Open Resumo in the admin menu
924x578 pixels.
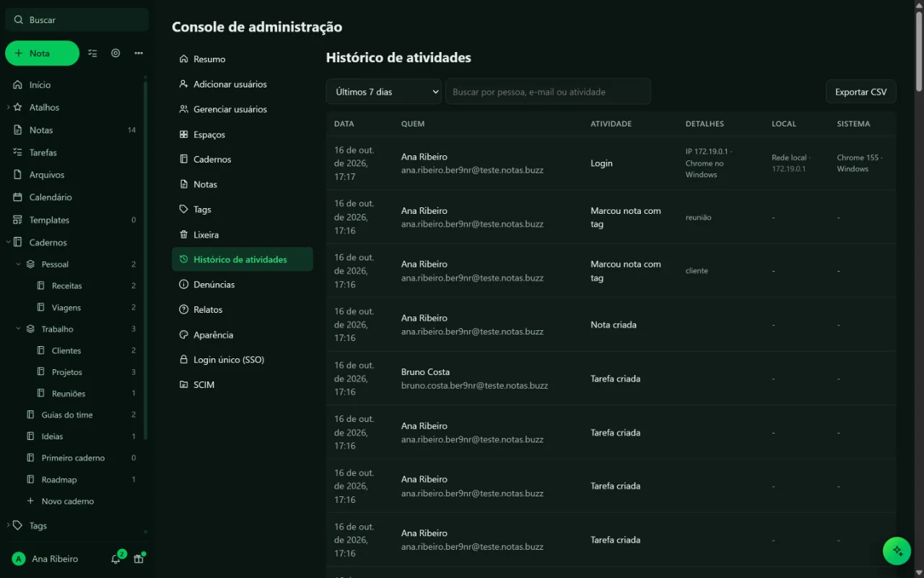[x=242, y=59]
